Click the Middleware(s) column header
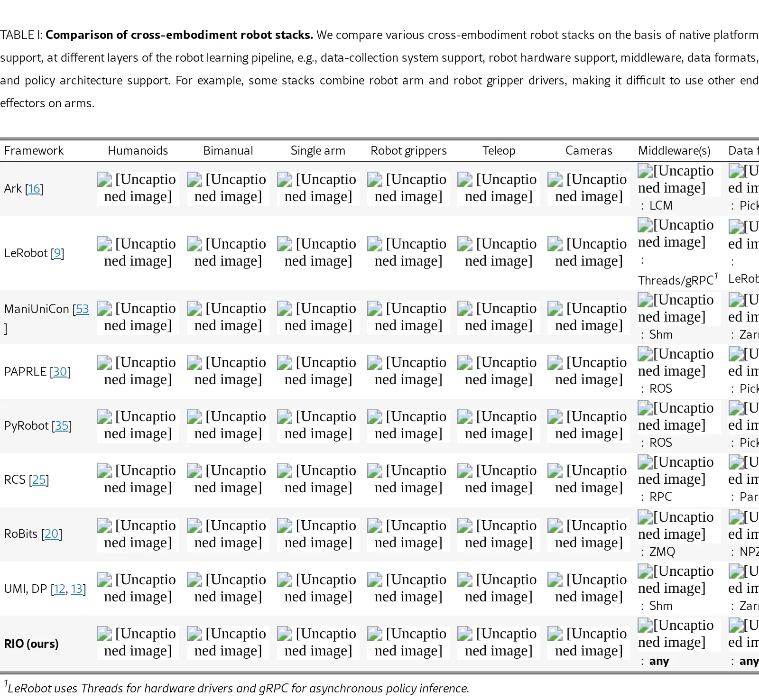The width and height of the screenshot is (759, 700). 674,151
